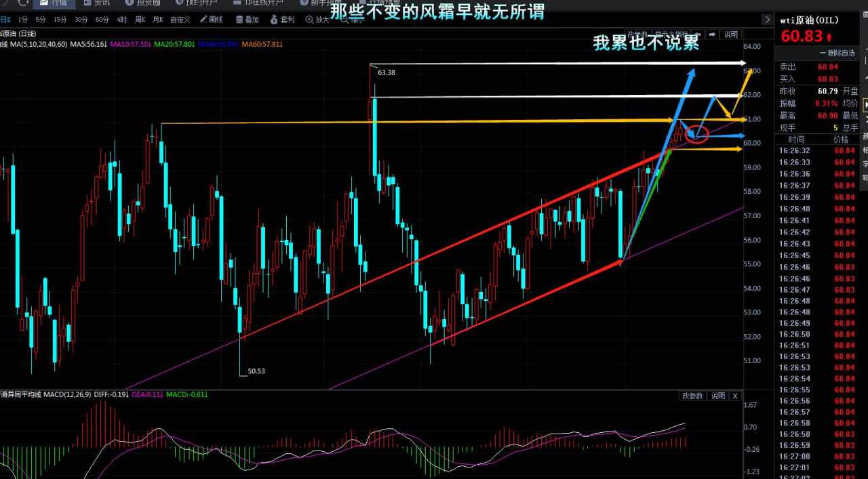Click the MA10:57.50 indicator label
Screen dimensions: 868x479
tap(130, 45)
